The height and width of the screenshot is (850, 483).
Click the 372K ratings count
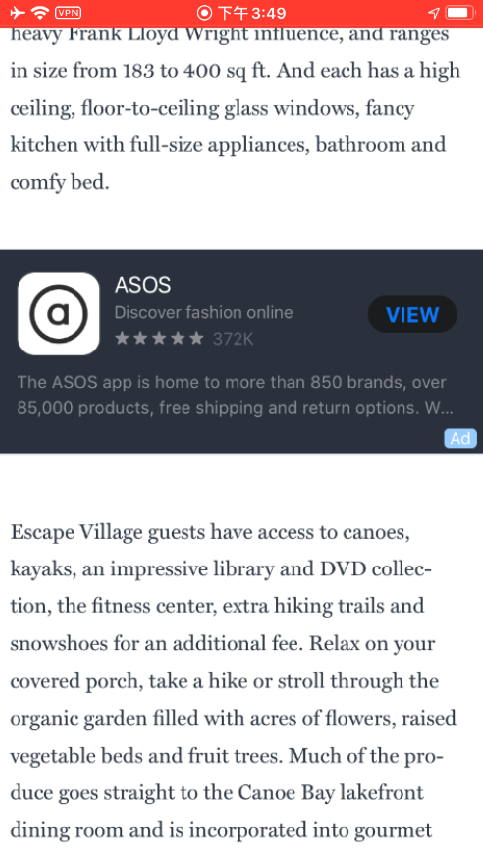pyautogui.click(x=233, y=339)
